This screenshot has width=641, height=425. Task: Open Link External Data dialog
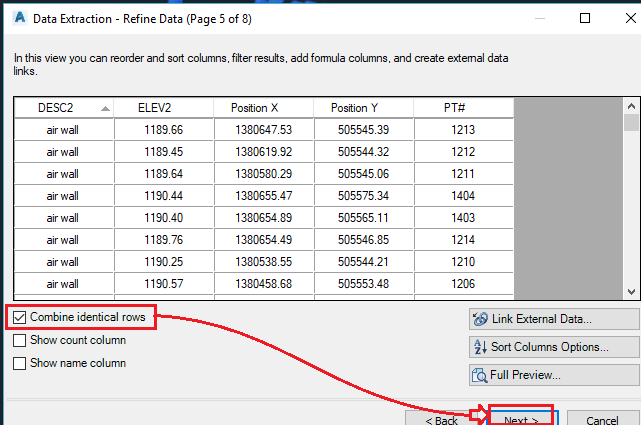coord(554,319)
